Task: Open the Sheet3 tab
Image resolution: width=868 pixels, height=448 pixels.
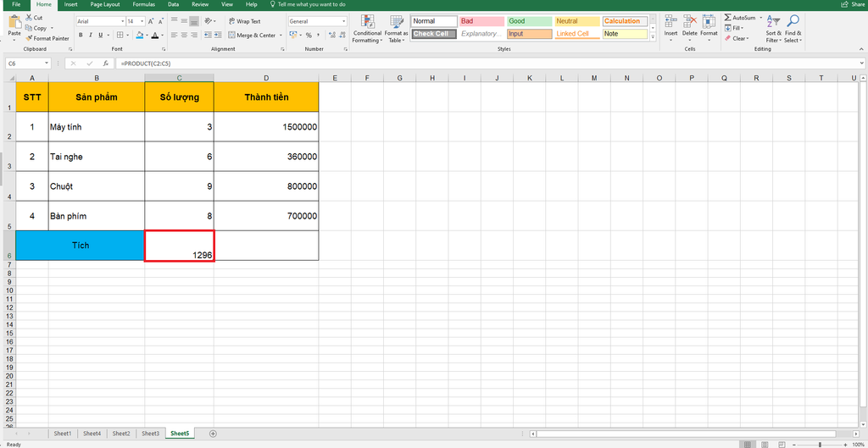Action: coord(150,434)
